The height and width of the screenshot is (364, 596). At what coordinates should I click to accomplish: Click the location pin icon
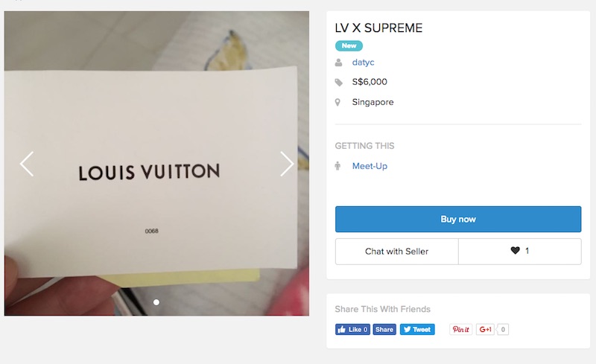pyautogui.click(x=339, y=102)
